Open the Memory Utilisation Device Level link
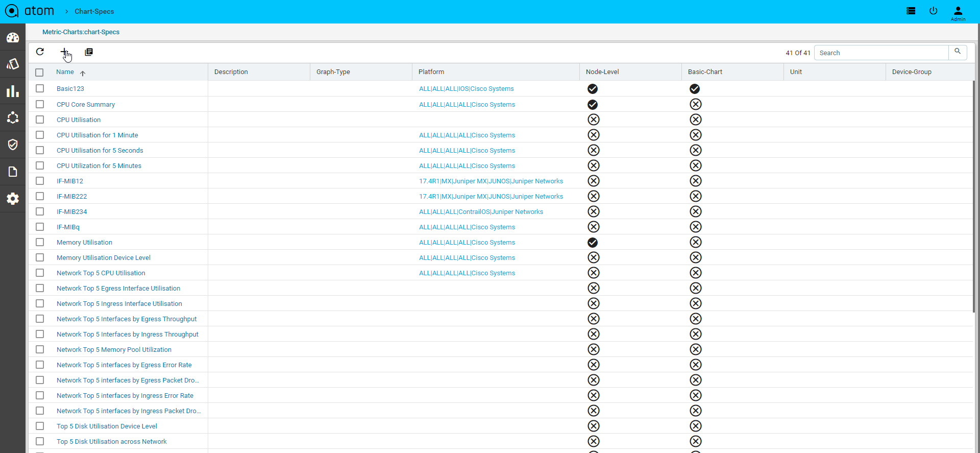 (x=104, y=257)
